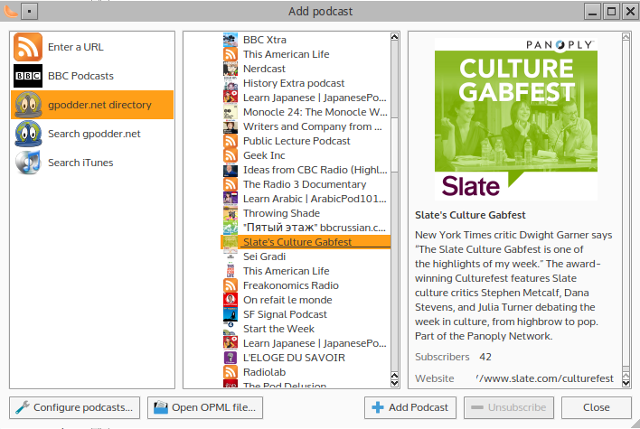The image size is (640, 429).
Task: Select Geek Inc podcast row
Action: tap(306, 156)
